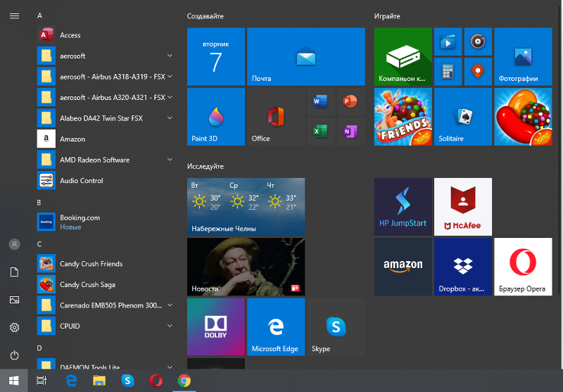Image resolution: width=563 pixels, height=392 pixels.
Task: Select Audio Control in the app list
Action: pos(81,181)
